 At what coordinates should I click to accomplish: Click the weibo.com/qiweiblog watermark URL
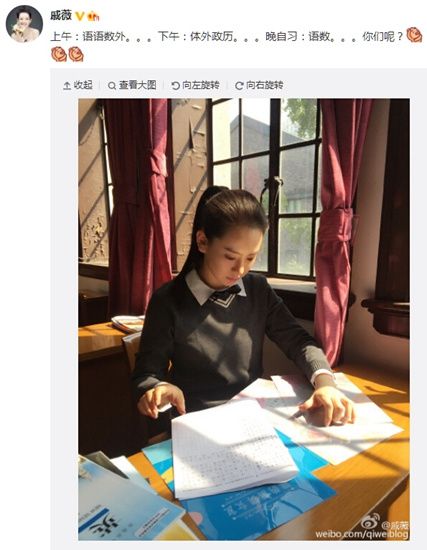pos(362,535)
